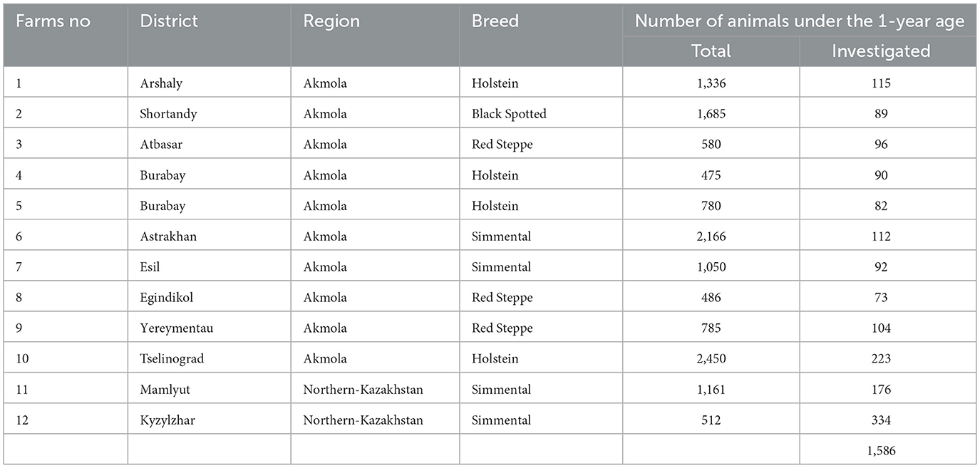Select the 'Black Spotted' breed cell
This screenshot has height=468, width=980.
coord(509,114)
